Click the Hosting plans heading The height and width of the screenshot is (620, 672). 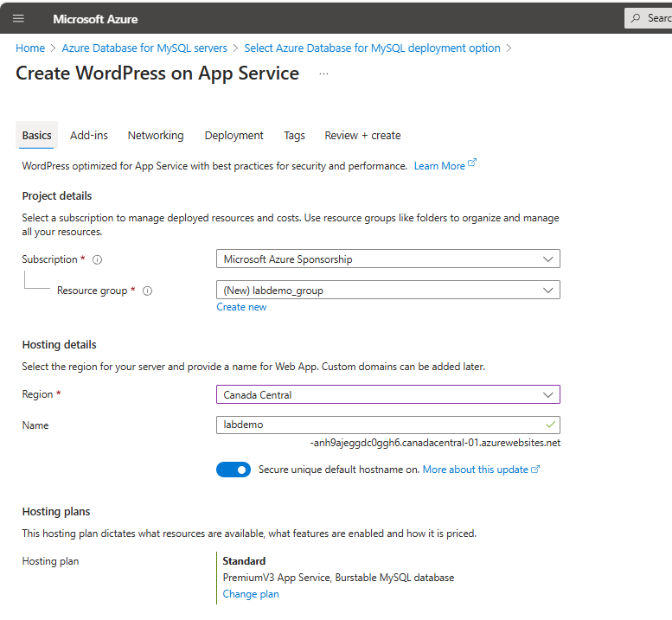56,512
